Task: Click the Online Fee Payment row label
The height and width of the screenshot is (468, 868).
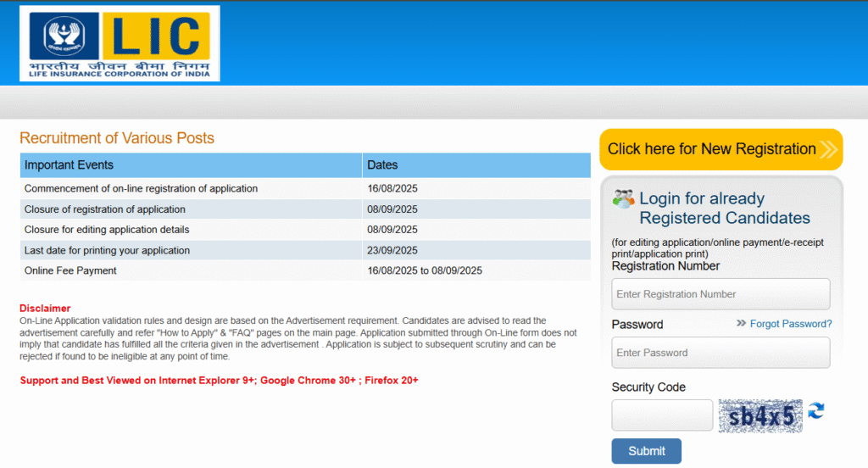Action: pyautogui.click(x=70, y=270)
